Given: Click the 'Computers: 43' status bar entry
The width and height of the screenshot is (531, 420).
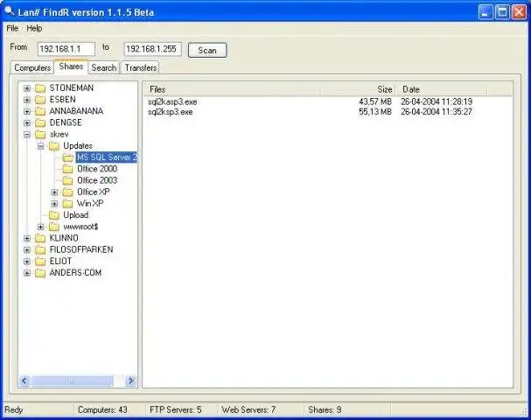Looking at the screenshot, I should (x=102, y=409).
